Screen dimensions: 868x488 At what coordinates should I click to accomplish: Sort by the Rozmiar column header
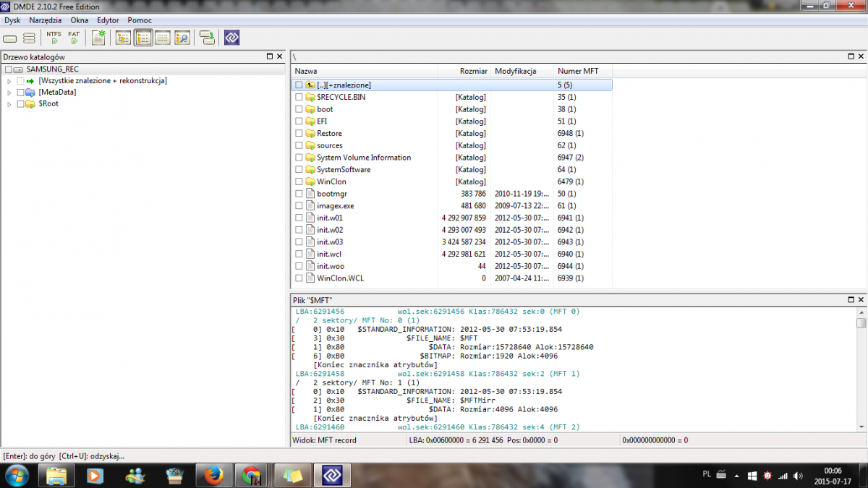coord(464,71)
